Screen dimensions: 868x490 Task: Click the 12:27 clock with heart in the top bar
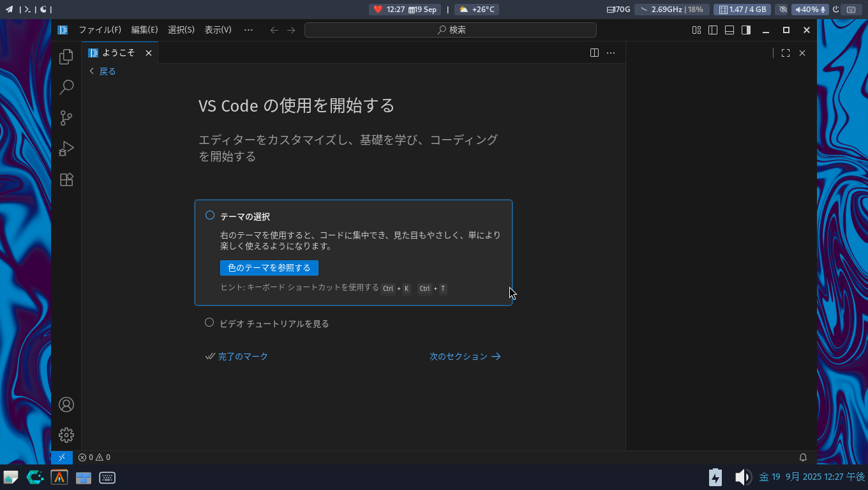coord(405,10)
